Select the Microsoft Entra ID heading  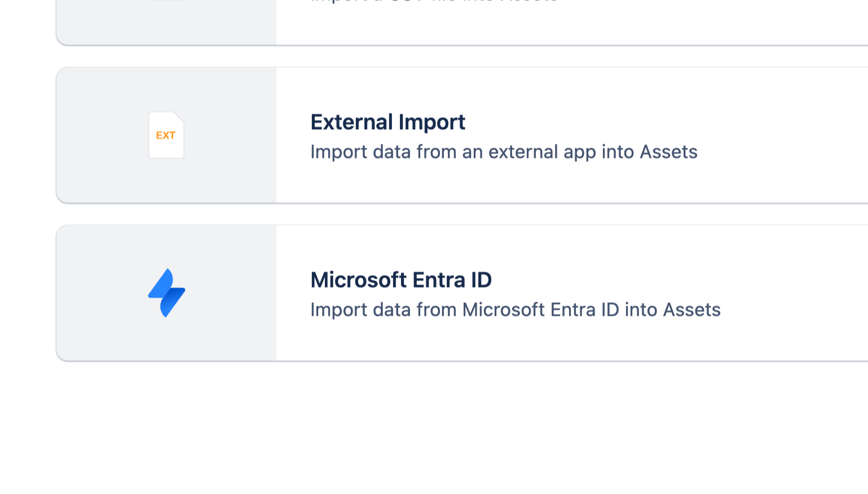(401, 280)
